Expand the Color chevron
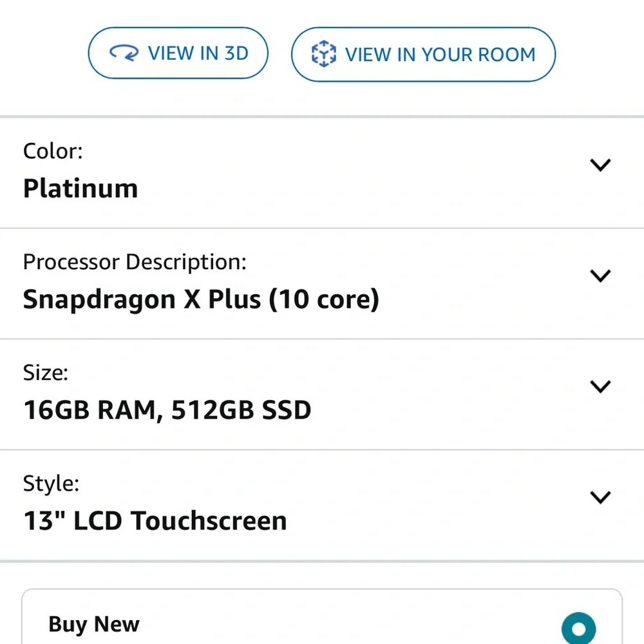644x644 pixels. 600,165
